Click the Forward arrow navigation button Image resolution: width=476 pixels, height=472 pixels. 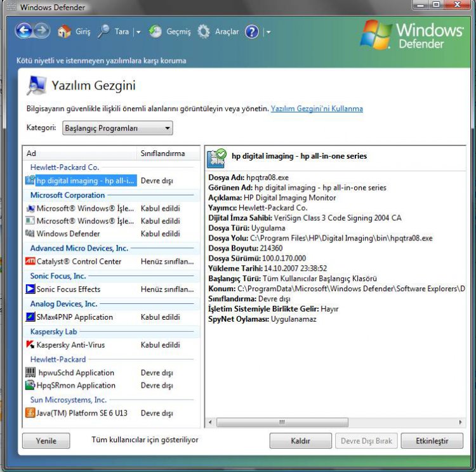(42, 30)
